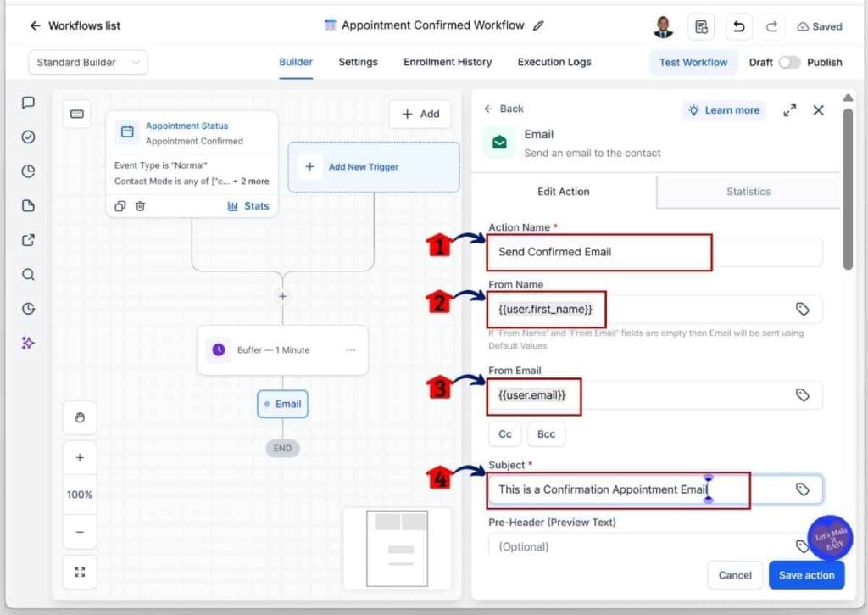Screen dimensions: 868x615
Task: Add a Bcc recipient
Action: (x=546, y=434)
